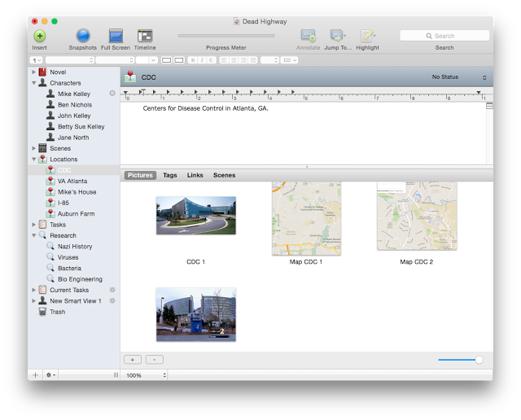This screenshot has width=521, height=420.
Task: Set center text alignment
Action: [x=234, y=60]
